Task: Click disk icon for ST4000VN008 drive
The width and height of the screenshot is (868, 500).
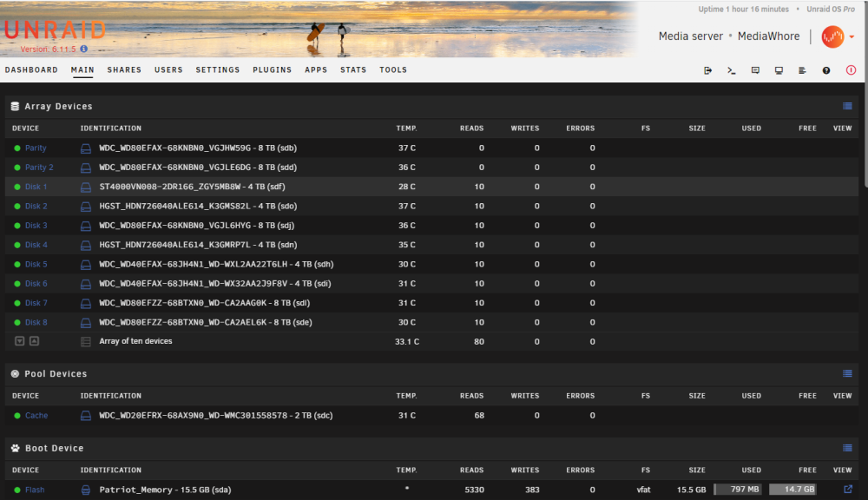Action: 86,187
